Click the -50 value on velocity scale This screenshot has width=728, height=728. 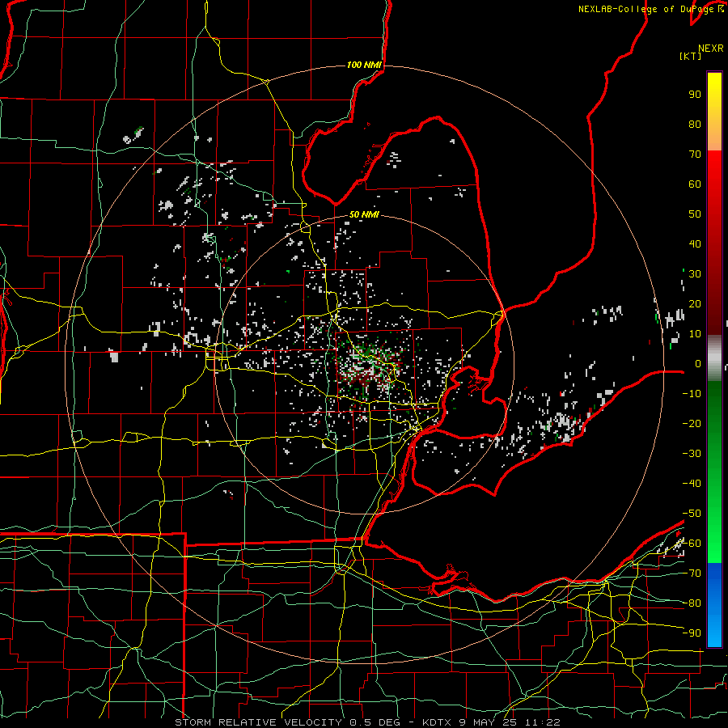(x=692, y=514)
